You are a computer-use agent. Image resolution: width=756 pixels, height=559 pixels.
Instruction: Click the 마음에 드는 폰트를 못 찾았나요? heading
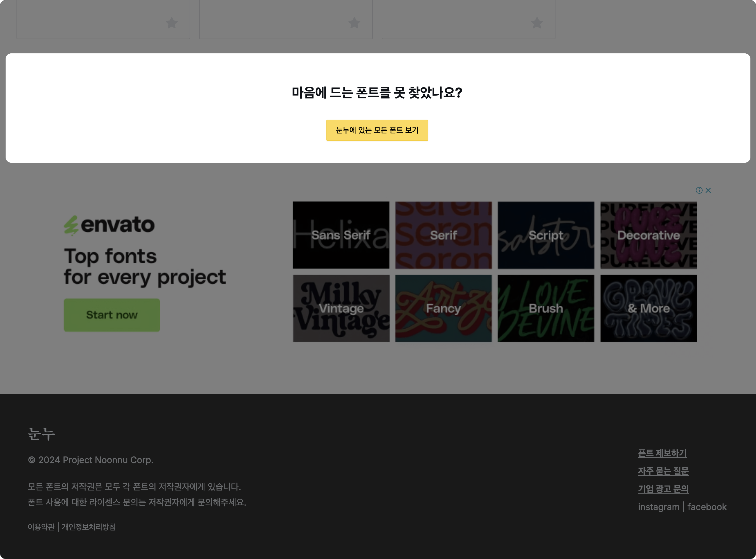377,93
